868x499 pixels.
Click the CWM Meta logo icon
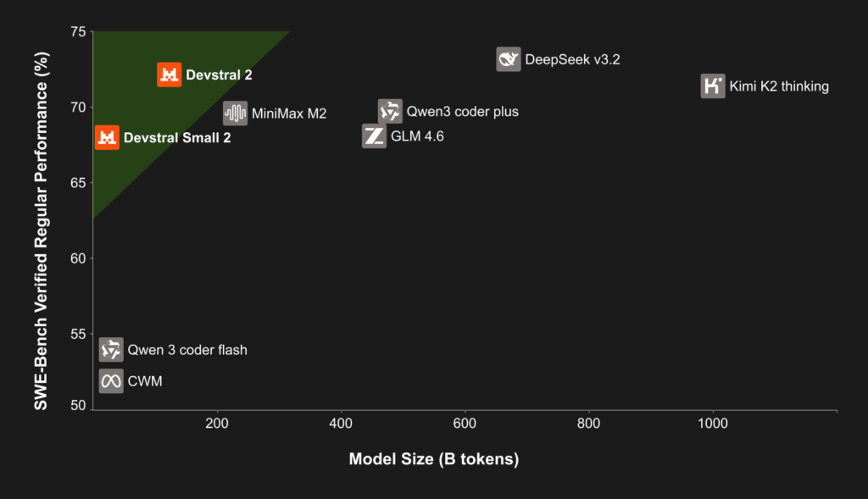111,381
